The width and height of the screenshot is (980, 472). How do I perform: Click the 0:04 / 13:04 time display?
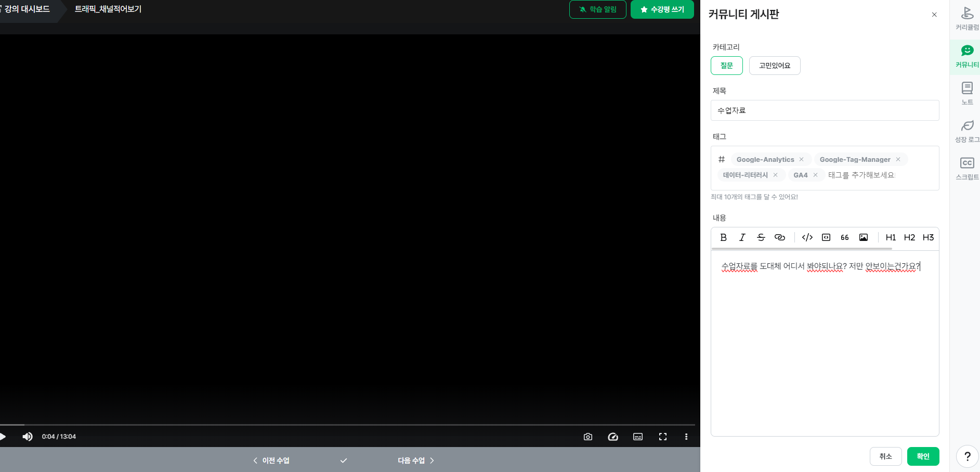point(59,437)
